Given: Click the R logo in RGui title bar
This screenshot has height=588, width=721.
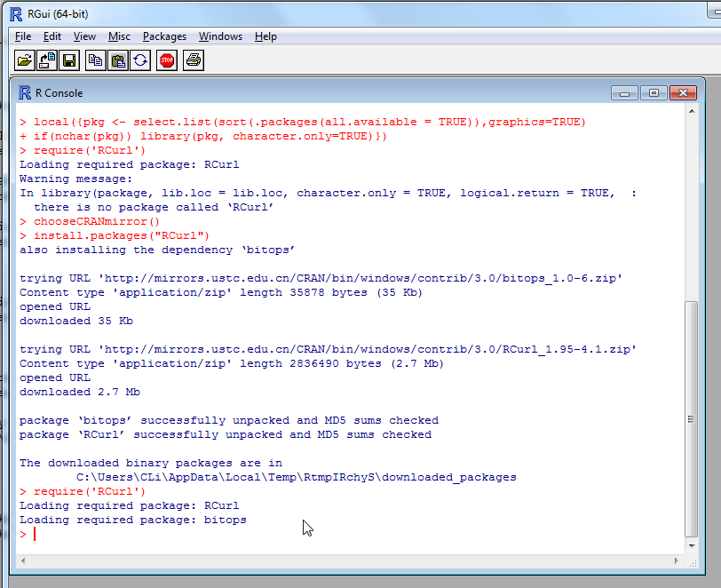Looking at the screenshot, I should pyautogui.click(x=16, y=14).
